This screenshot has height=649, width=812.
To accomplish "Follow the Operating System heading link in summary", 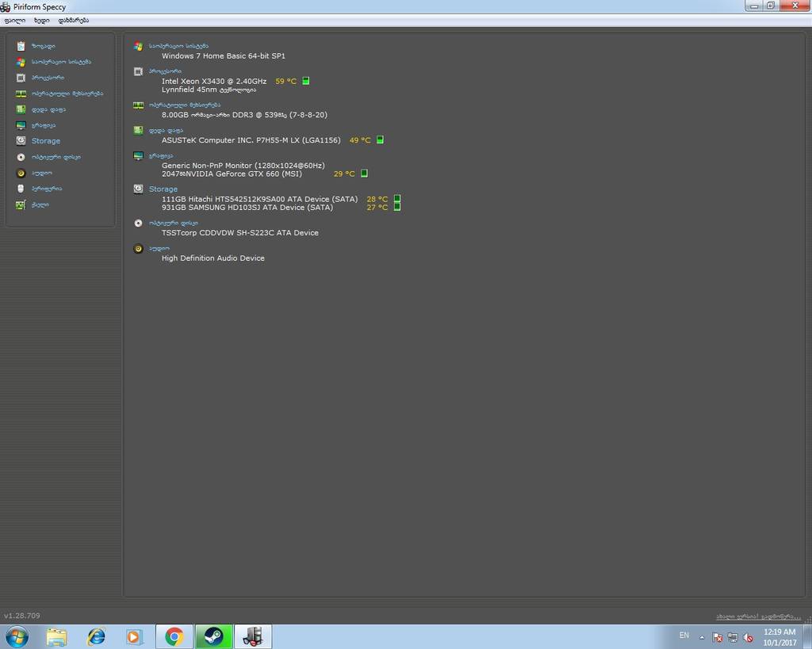I will tap(178, 46).
